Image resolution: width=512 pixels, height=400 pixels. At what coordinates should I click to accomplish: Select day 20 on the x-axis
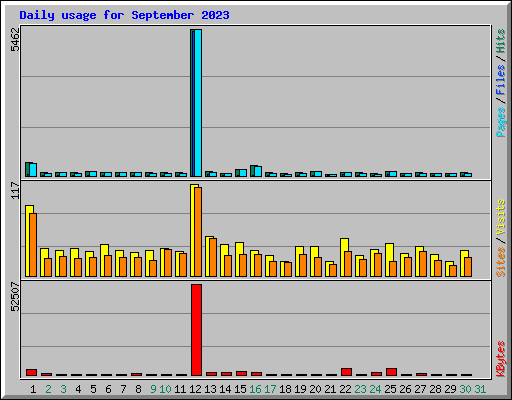[x=315, y=389]
